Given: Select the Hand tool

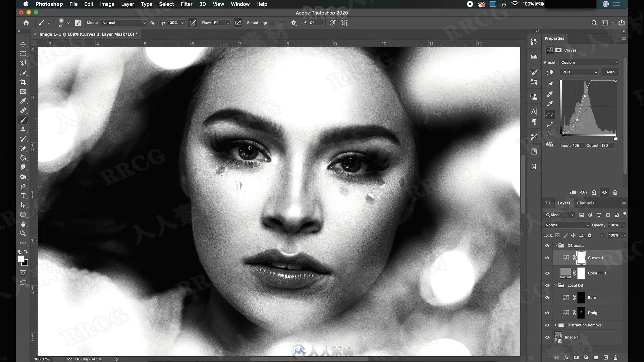Looking at the screenshot, I should (x=23, y=224).
